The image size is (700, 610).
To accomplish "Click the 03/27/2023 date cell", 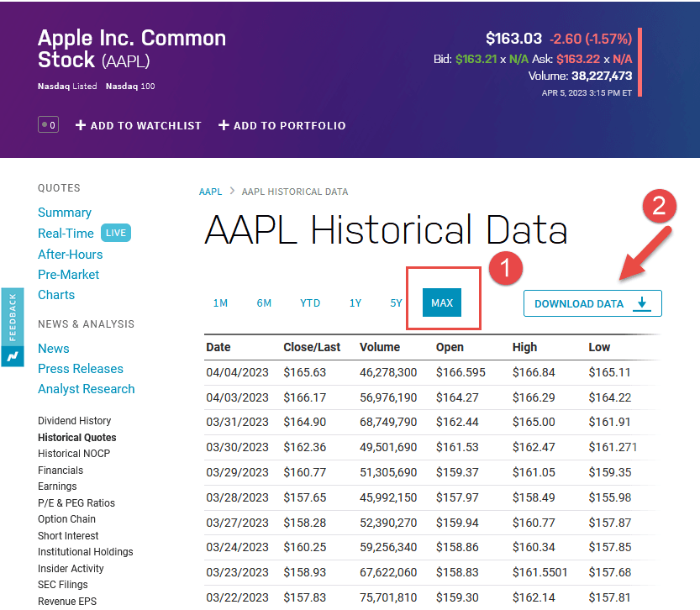I will coord(237,523).
